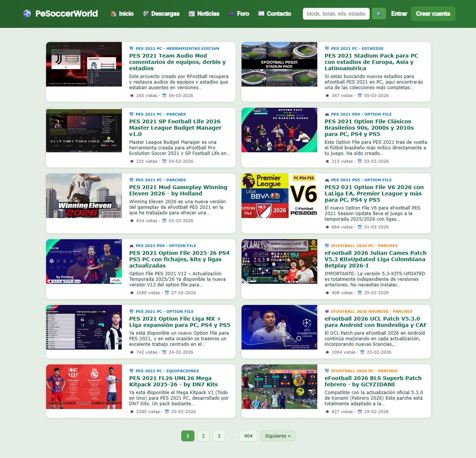Image resolution: width=476 pixels, height=458 pixels.
Task: Click the Liga Colombiana Betplay thumbnail
Action: [x=279, y=262]
